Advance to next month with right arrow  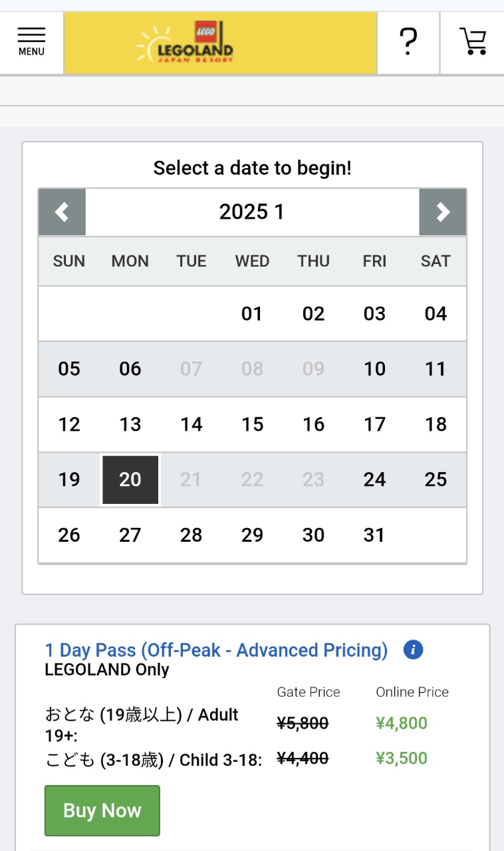(x=443, y=212)
